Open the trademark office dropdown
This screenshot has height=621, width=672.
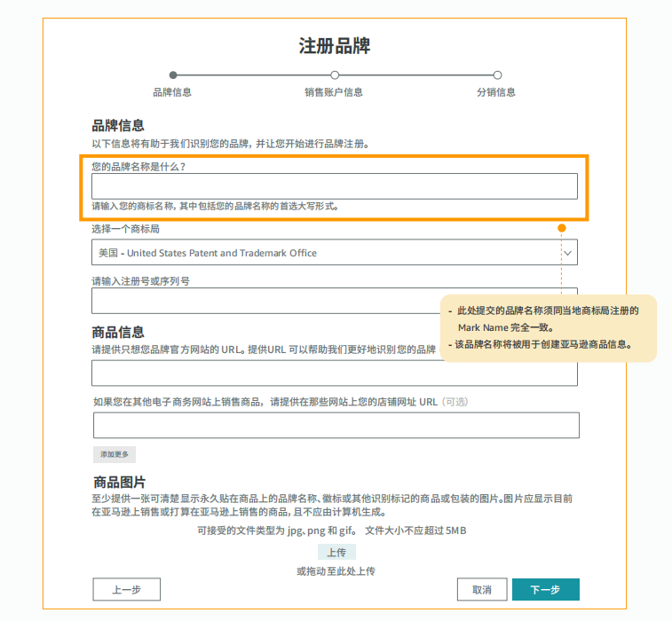tap(335, 252)
